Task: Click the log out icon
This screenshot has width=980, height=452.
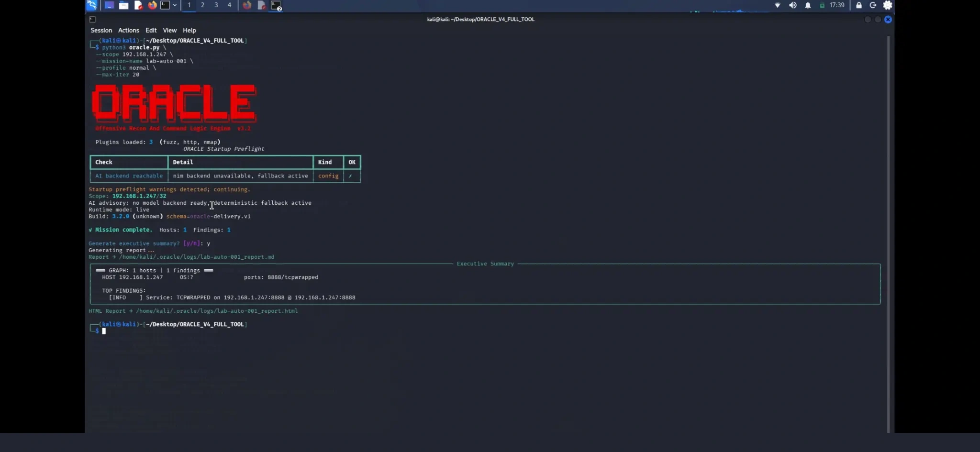Action: [x=873, y=5]
